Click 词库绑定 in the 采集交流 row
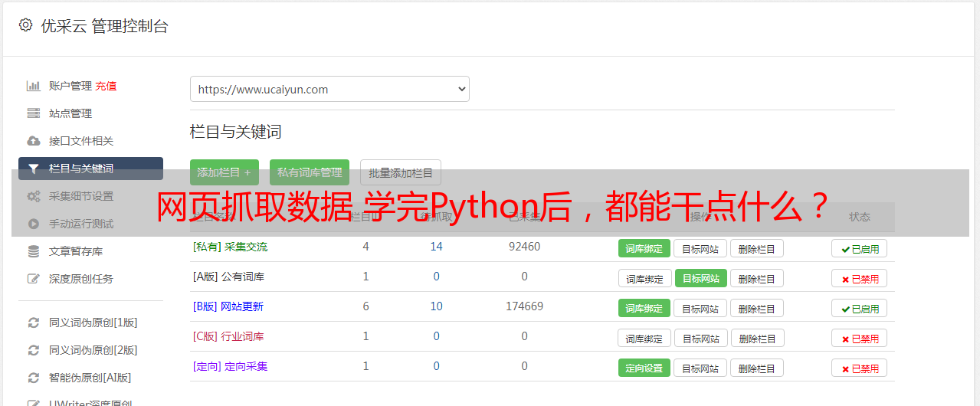Image resolution: width=980 pixels, height=406 pixels. pos(644,248)
